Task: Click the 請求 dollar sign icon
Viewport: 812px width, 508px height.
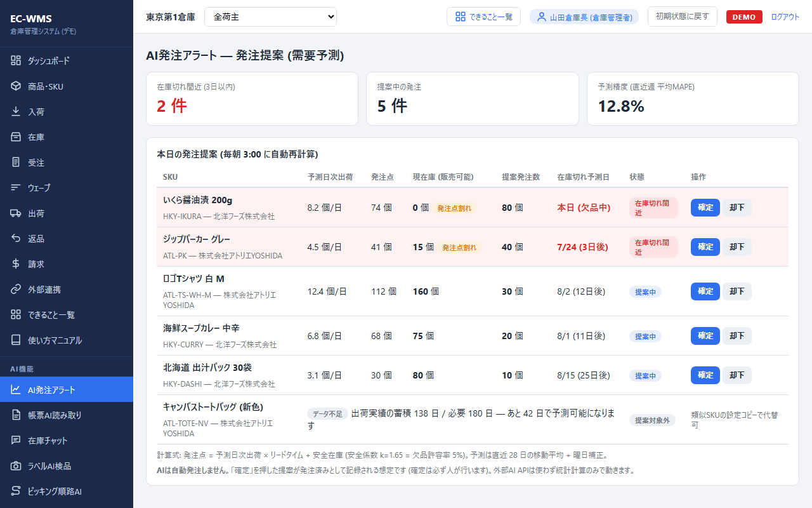Action: pyautogui.click(x=16, y=264)
